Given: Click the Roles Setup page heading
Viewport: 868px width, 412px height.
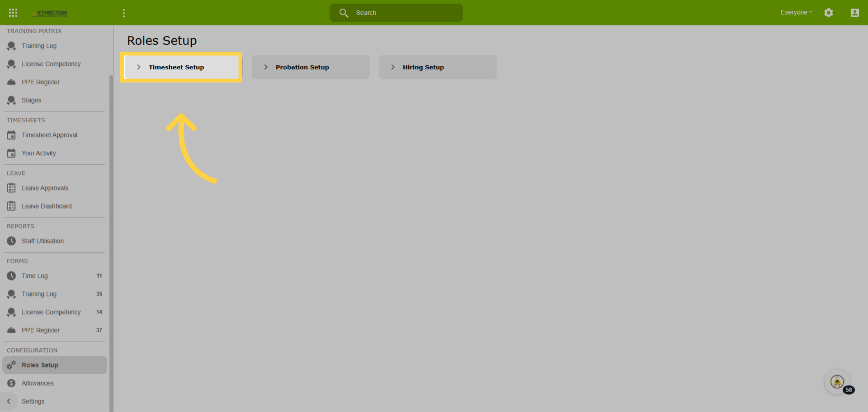Looking at the screenshot, I should click(x=162, y=41).
